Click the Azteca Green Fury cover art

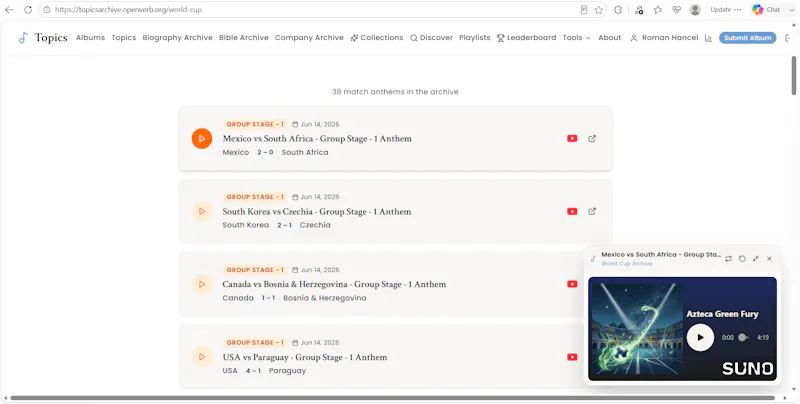pos(636,330)
